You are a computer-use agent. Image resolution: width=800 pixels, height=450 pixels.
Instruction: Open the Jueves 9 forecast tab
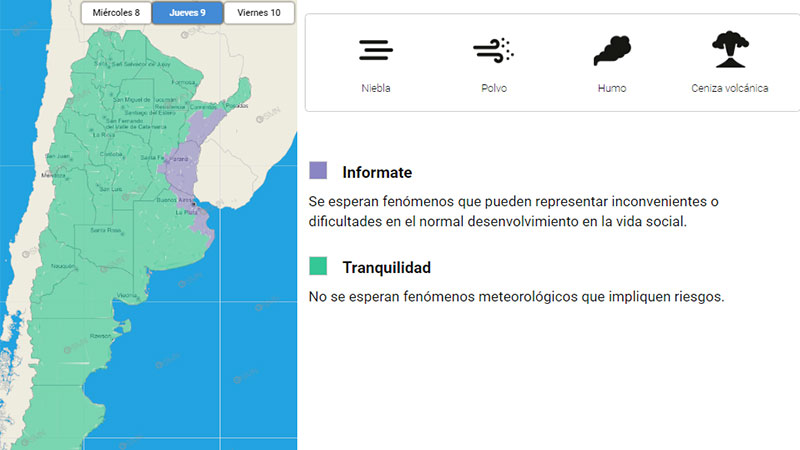(187, 13)
